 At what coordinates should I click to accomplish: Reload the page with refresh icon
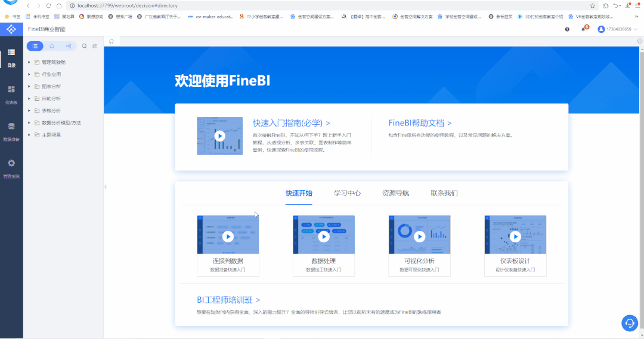click(x=48, y=6)
